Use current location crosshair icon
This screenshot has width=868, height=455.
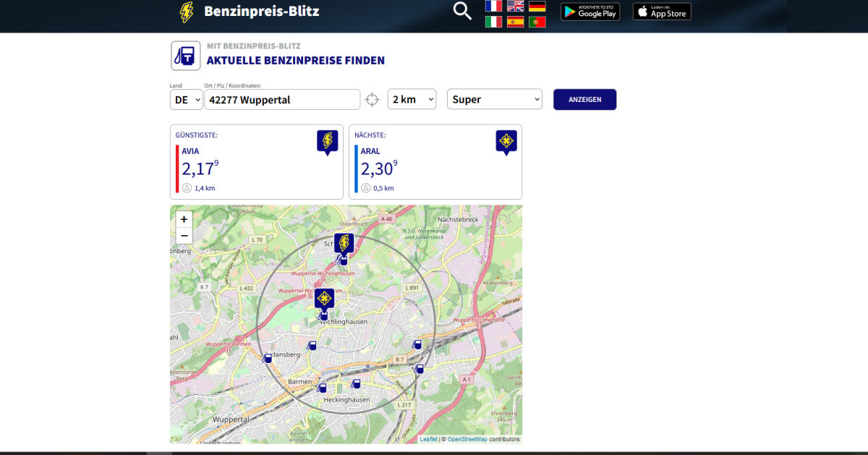[x=373, y=100]
